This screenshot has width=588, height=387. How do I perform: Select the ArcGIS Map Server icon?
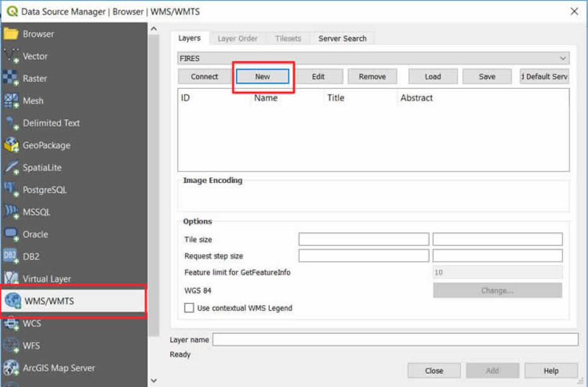[10, 368]
